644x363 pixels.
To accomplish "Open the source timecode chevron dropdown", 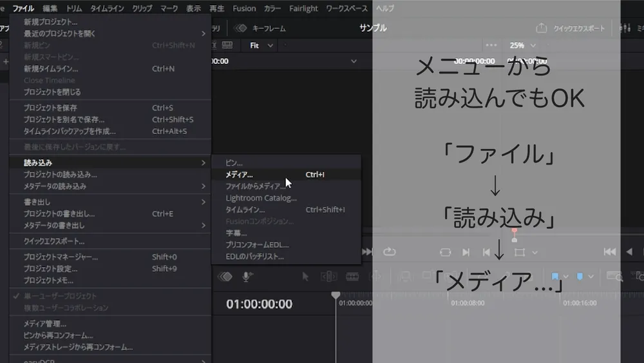I will [354, 61].
